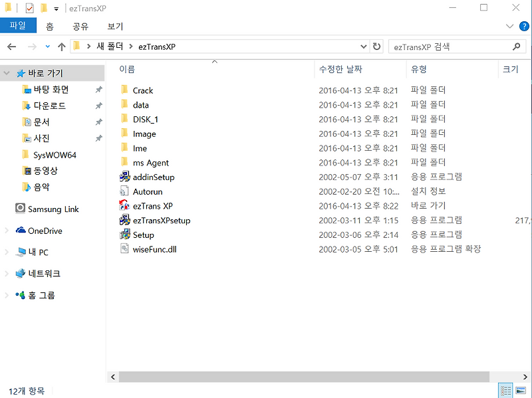
Task: Select the ms Agent folder icon
Action: click(124, 162)
